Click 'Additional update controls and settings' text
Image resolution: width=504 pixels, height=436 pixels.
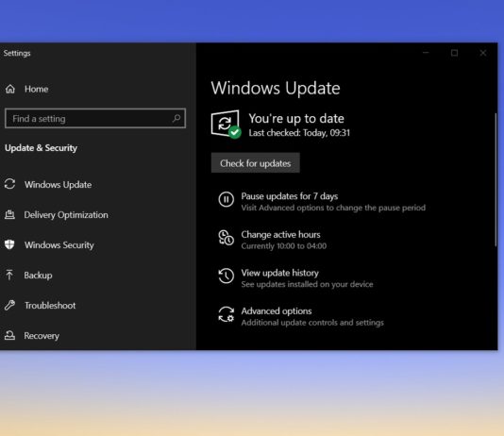pos(312,323)
